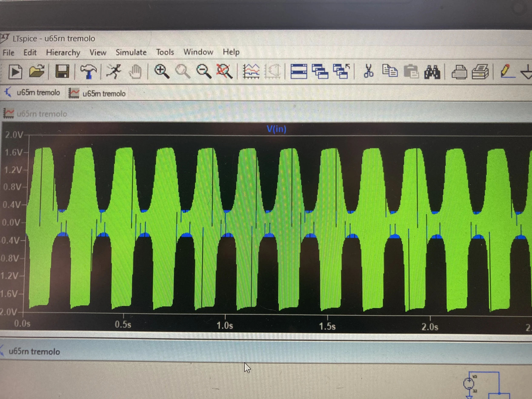Open the Hierarchy menu
Image resolution: width=532 pixels, height=399 pixels.
tap(63, 52)
